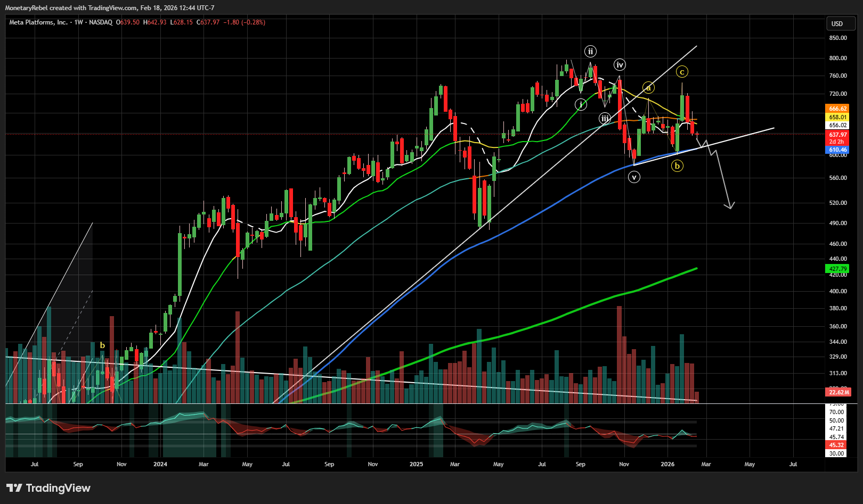Click the 520.00 price axis level

coord(838,203)
